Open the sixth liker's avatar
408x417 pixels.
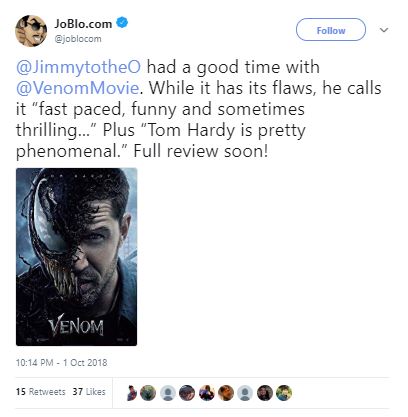tap(226, 393)
